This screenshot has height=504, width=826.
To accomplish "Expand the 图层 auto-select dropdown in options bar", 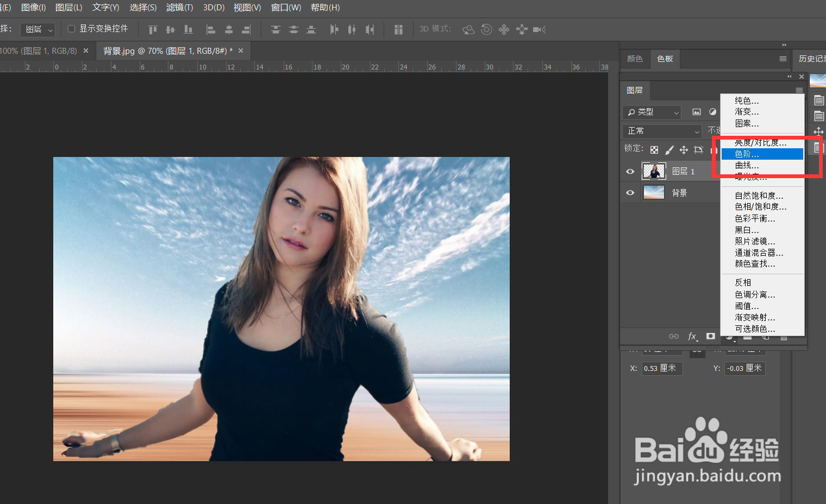I will tap(38, 29).
